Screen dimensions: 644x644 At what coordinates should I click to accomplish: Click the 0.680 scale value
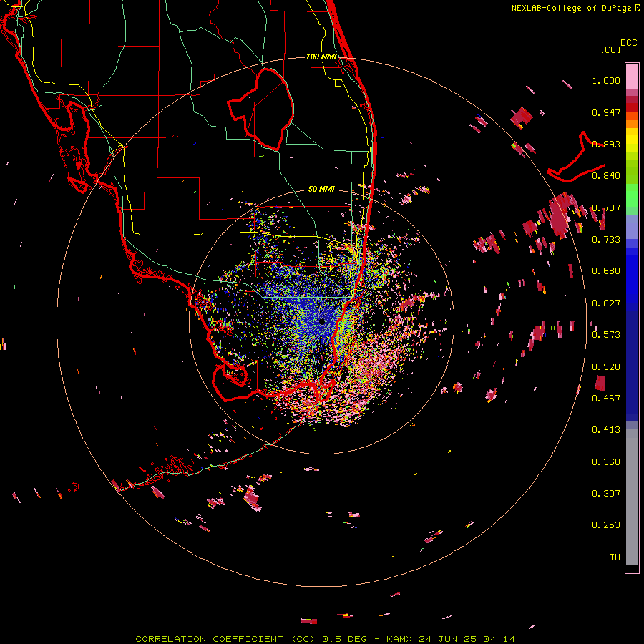(606, 271)
